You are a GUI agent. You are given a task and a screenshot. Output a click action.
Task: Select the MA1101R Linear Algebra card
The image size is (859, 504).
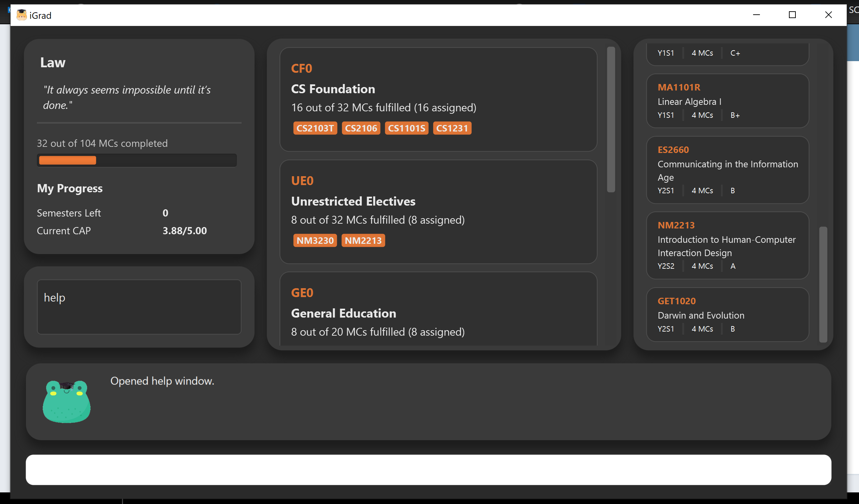tap(727, 101)
